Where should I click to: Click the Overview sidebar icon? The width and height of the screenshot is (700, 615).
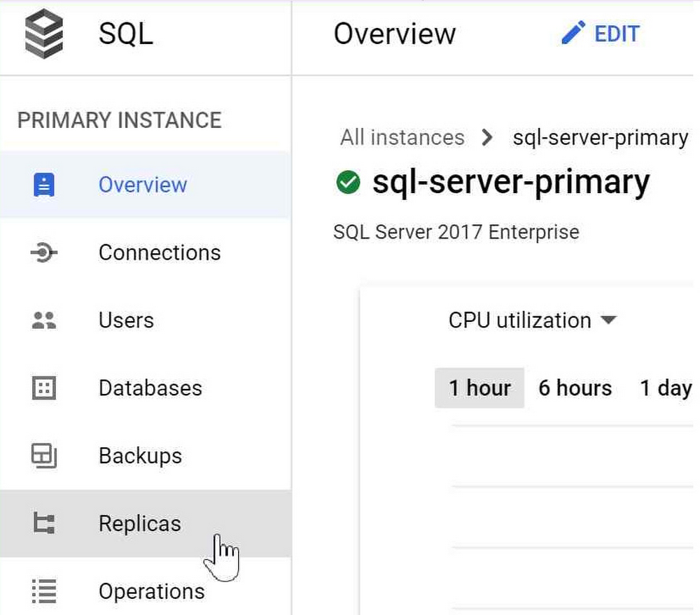[43, 185]
